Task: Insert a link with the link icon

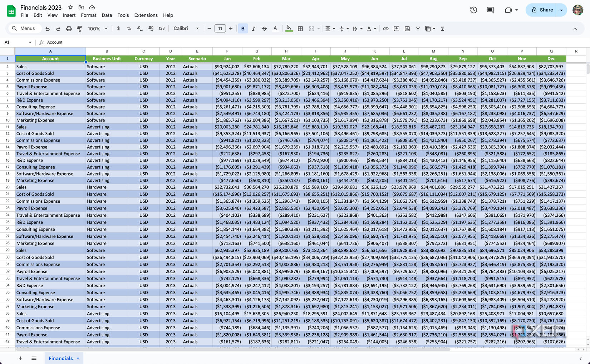Action: coord(386,29)
